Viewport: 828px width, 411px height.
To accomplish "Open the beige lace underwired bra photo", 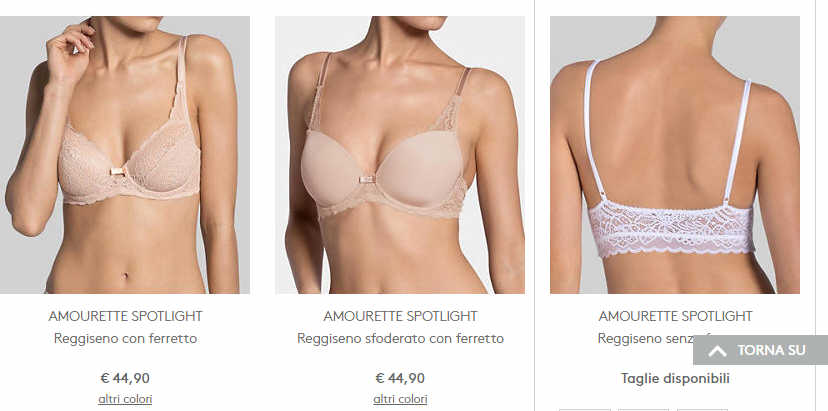I will 125,155.
